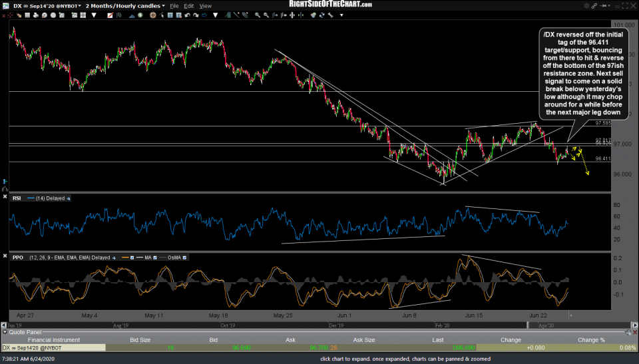Open the Edit menu
The height and width of the screenshot is (364, 639).
pos(190,5)
